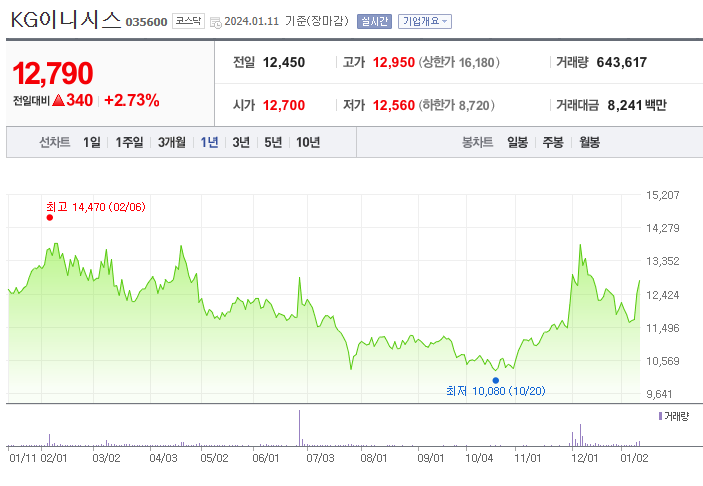
Task: Click the trading volume 643,617
Action: coord(621,62)
